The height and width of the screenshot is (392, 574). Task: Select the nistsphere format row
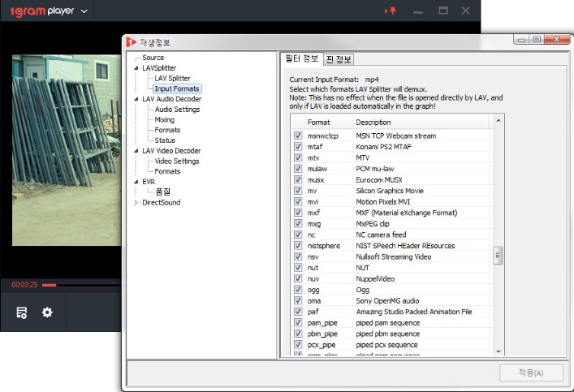[x=391, y=246]
